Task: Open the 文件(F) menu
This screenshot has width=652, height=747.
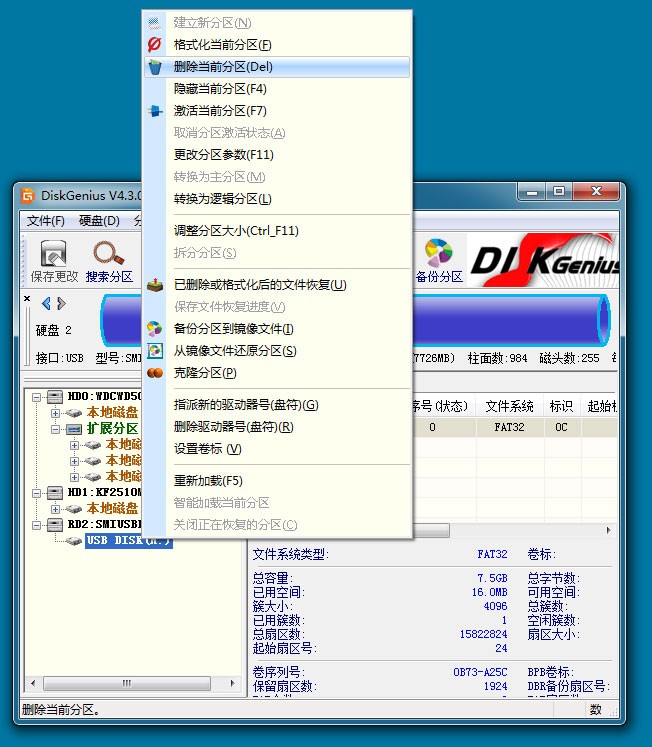Action: click(x=45, y=221)
